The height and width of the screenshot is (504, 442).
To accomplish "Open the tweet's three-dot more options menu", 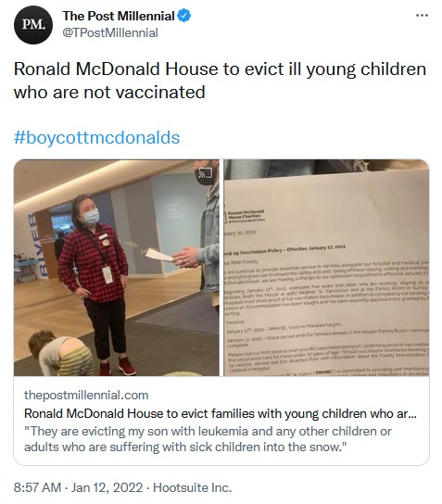I will tap(422, 16).
